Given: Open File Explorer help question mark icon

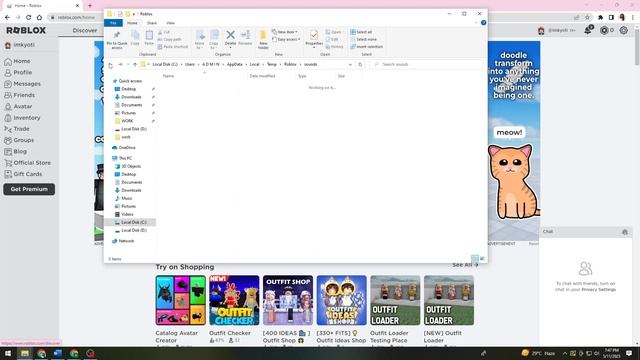Looking at the screenshot, I should tap(484, 23).
